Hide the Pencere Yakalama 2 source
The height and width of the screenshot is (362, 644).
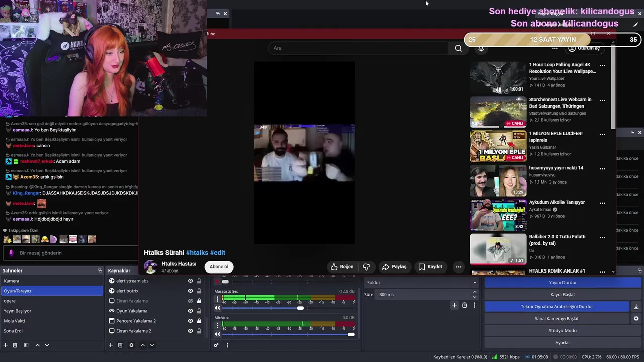pos(190,321)
